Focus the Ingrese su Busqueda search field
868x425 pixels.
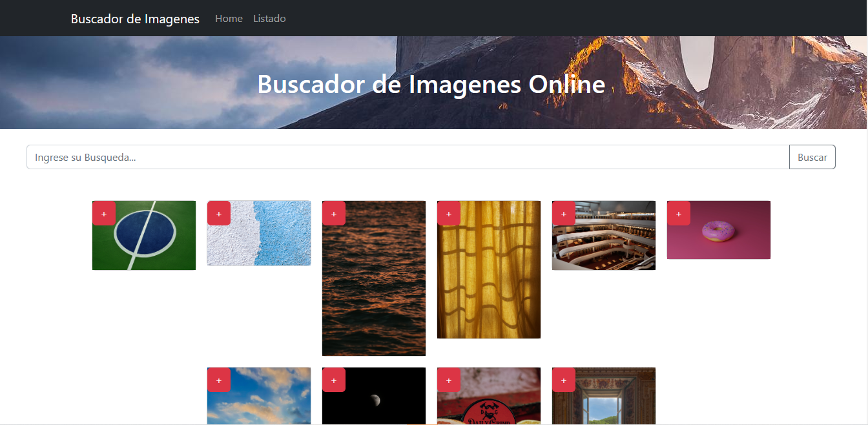pos(408,157)
